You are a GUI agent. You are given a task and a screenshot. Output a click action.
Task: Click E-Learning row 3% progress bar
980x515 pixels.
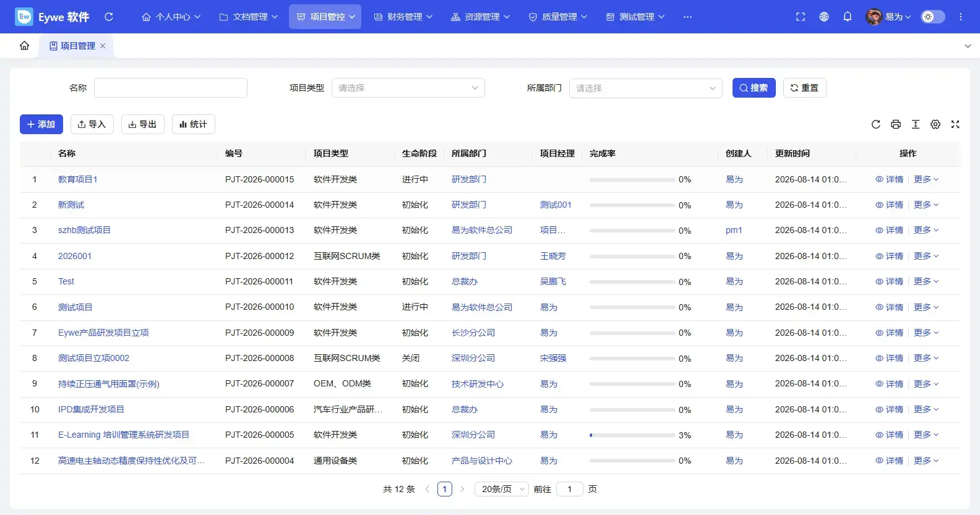pyautogui.click(x=632, y=435)
